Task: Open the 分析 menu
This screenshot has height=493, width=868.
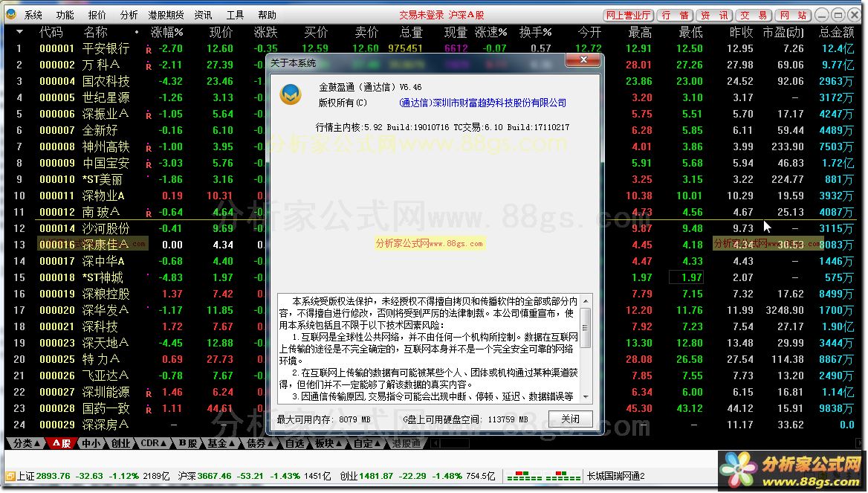Action: (x=129, y=15)
